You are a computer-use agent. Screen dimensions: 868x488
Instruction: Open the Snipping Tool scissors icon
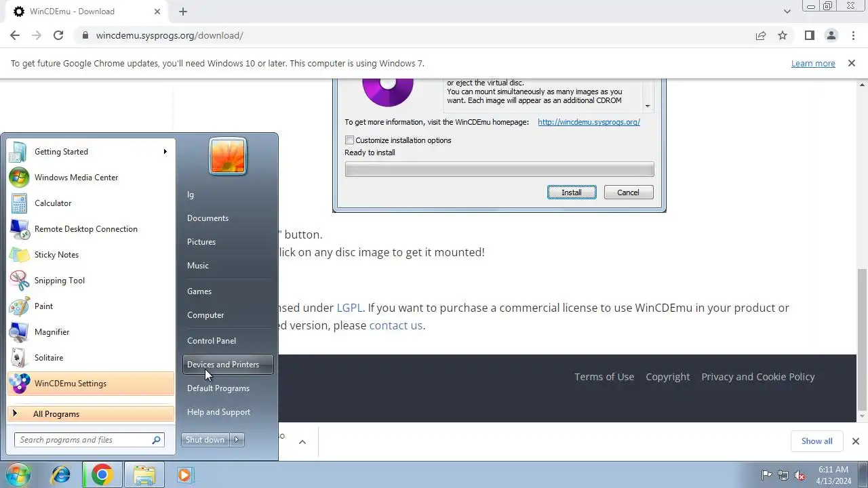(x=19, y=281)
